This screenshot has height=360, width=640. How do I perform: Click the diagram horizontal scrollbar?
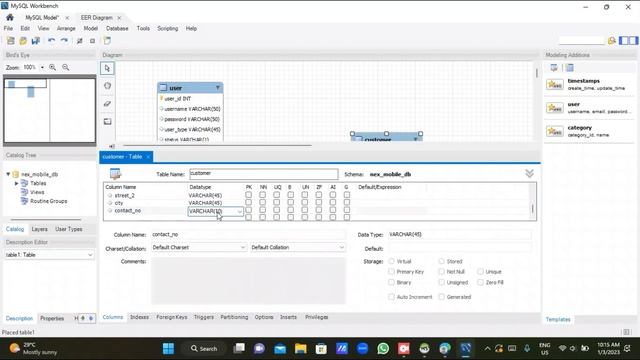tap(217, 145)
